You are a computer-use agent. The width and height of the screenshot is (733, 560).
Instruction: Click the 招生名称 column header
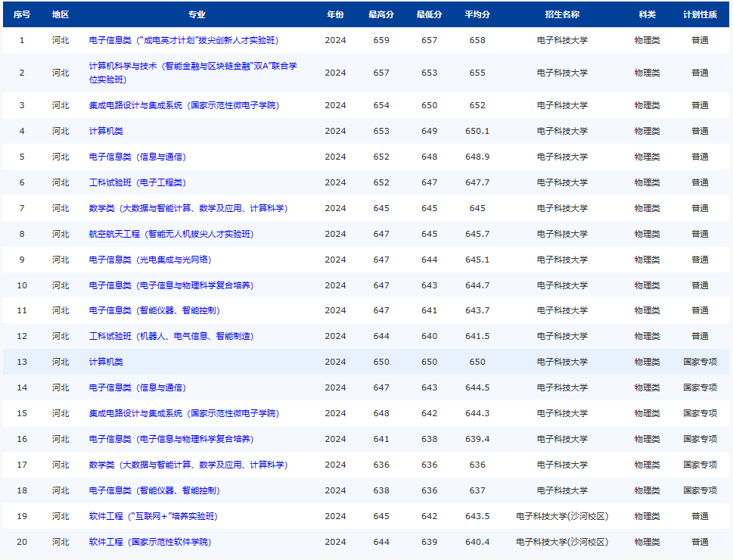[562, 14]
